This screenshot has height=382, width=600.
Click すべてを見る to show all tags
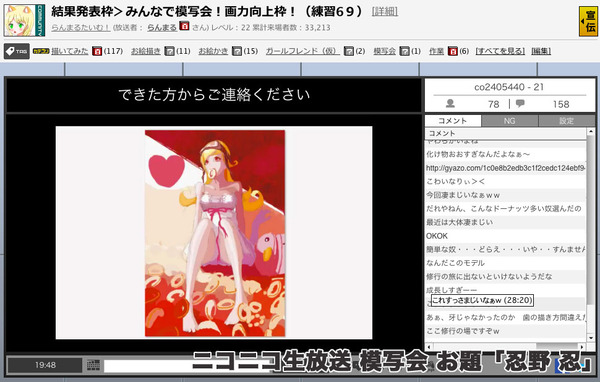(x=500, y=51)
